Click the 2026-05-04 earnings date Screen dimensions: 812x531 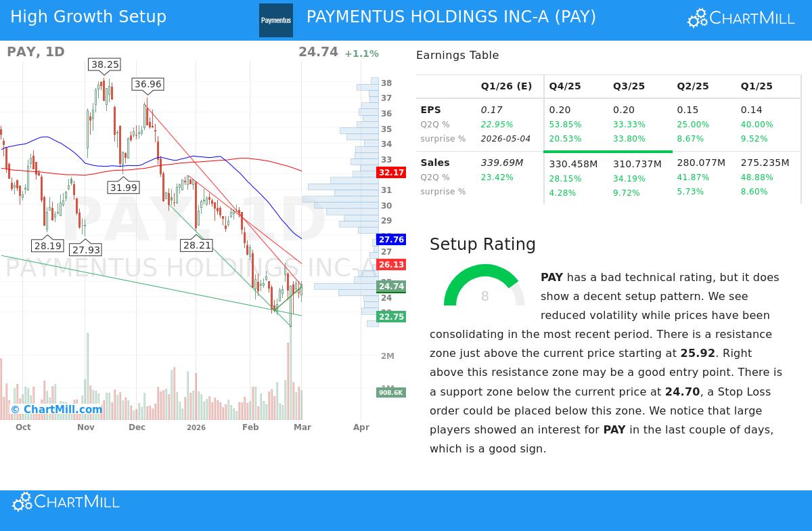[x=506, y=139]
